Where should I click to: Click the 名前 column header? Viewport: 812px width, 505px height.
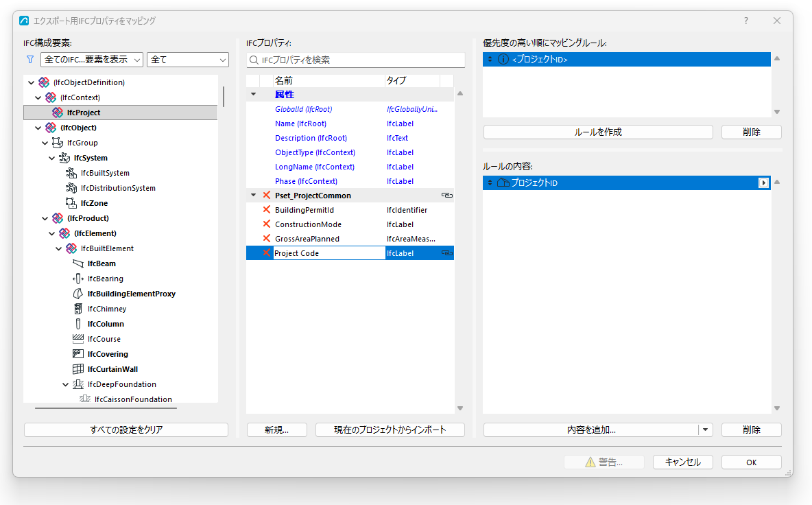(329, 80)
